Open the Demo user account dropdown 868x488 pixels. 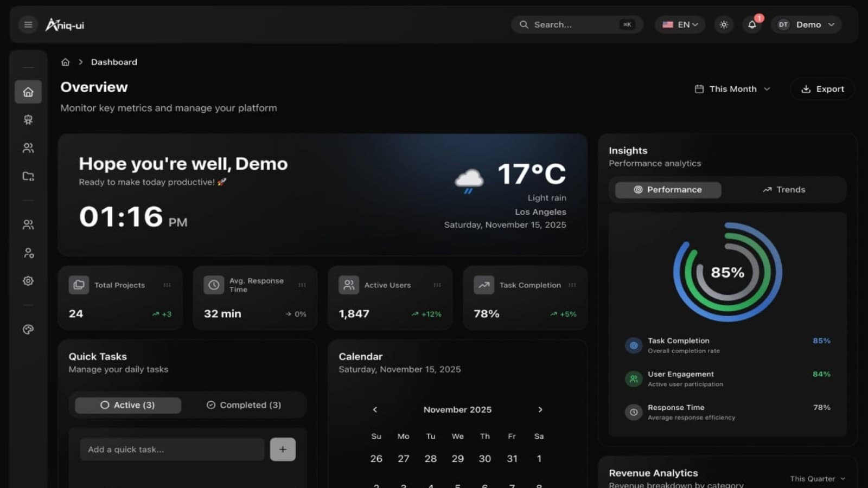pos(806,24)
